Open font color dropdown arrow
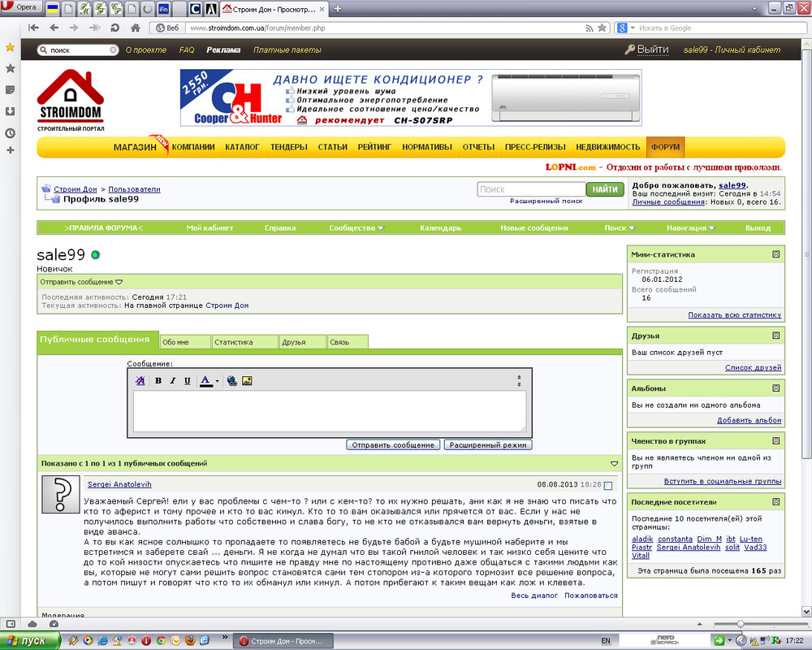The height and width of the screenshot is (650, 812). (217, 381)
